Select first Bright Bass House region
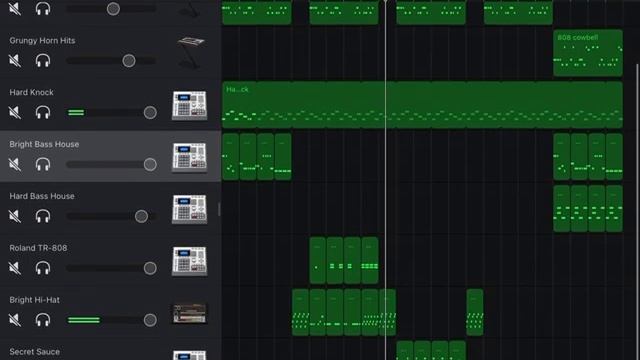 pyautogui.click(x=230, y=157)
